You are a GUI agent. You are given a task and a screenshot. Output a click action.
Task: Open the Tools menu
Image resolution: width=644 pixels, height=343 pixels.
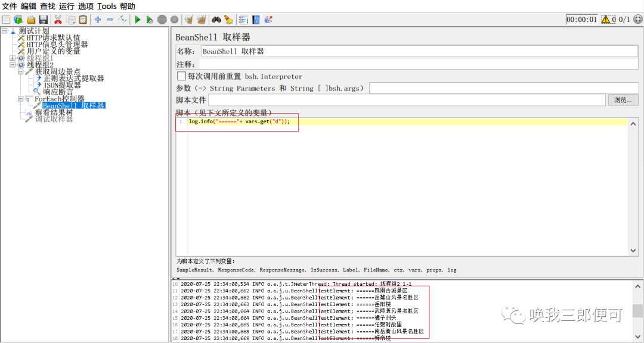click(107, 6)
